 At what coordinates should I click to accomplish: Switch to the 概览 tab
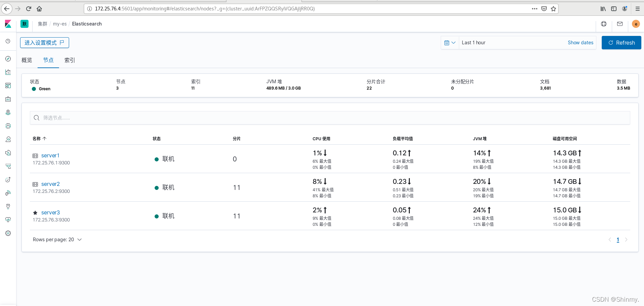(x=27, y=60)
